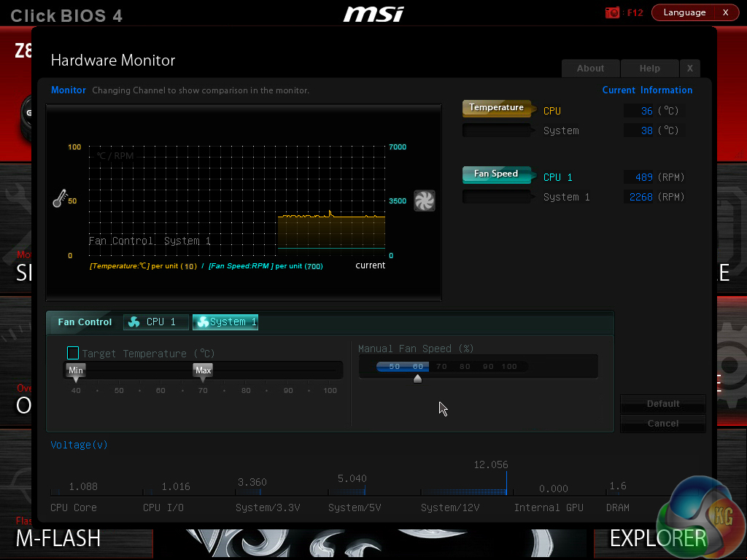Click the Internal GPU voltage 0.000
Viewport: 747px width, 560px height.
click(x=554, y=489)
